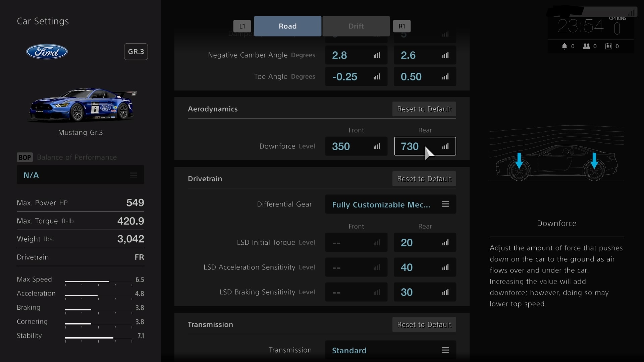Open the Differential Gear dropdown

click(x=390, y=204)
